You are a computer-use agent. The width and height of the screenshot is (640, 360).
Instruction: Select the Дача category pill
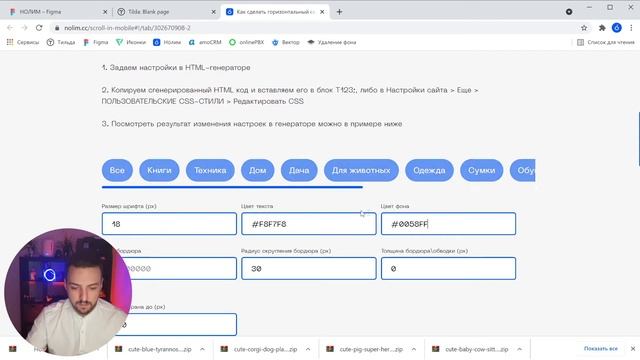(299, 170)
